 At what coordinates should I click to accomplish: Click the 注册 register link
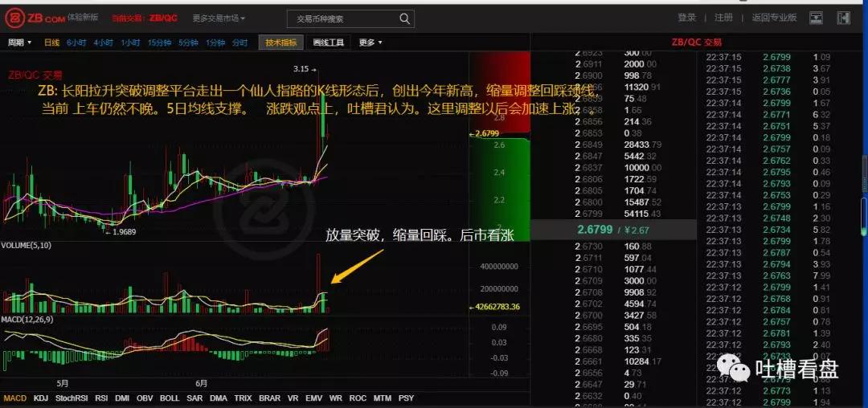[723, 18]
